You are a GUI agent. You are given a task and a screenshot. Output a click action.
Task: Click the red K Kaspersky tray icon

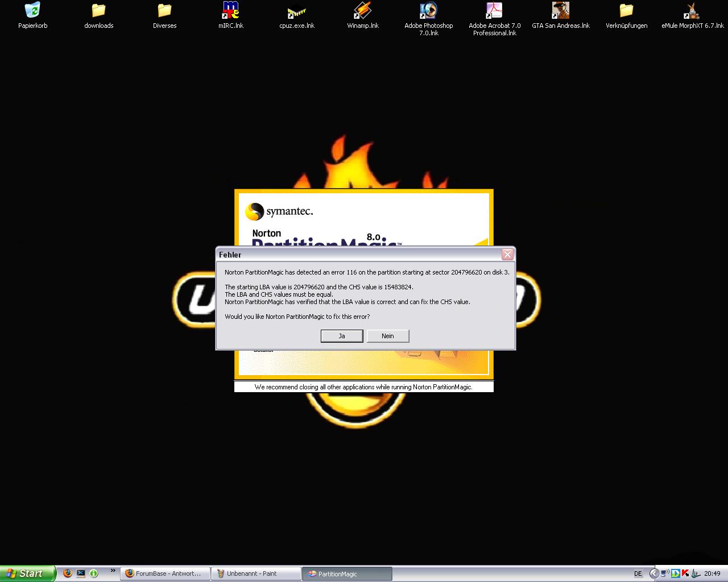coord(685,573)
